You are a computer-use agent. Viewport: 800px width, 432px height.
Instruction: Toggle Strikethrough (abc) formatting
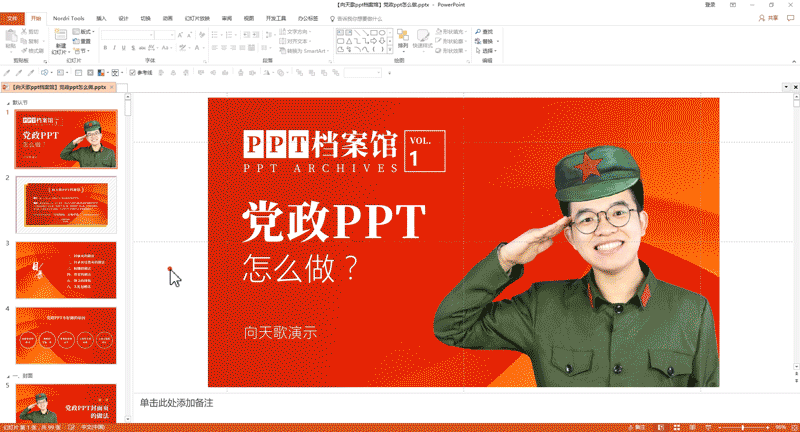pyautogui.click(x=142, y=48)
